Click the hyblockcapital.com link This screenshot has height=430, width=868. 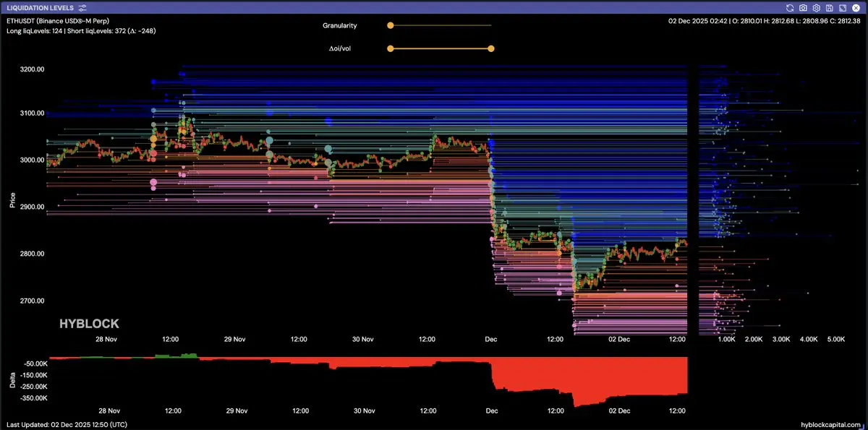tap(831, 424)
